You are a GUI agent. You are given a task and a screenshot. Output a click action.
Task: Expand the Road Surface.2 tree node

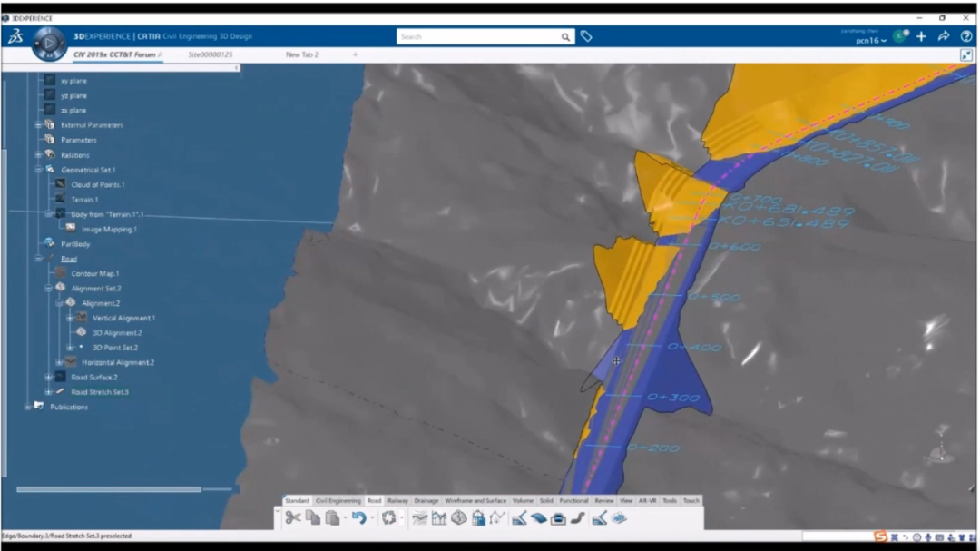click(x=49, y=377)
